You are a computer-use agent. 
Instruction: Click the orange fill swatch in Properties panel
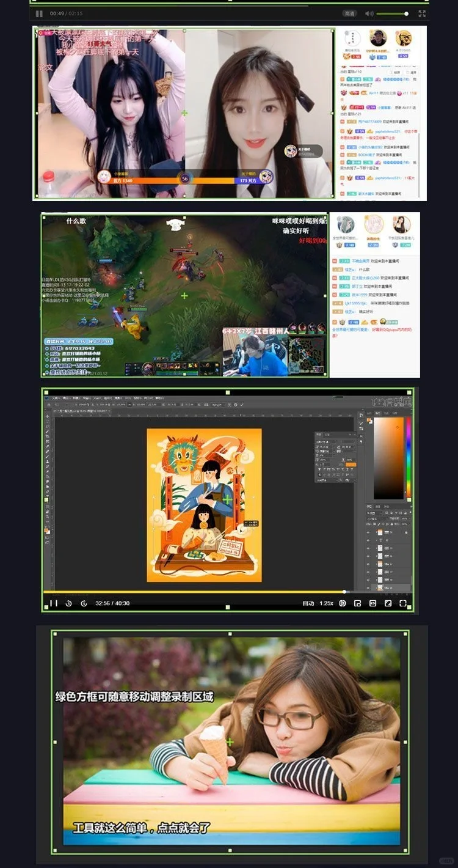[x=350, y=465]
